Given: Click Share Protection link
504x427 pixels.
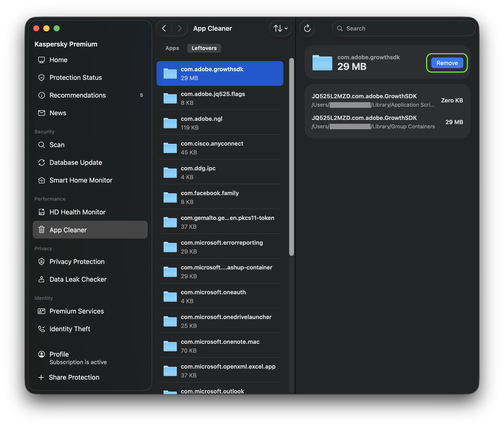Looking at the screenshot, I should [74, 377].
